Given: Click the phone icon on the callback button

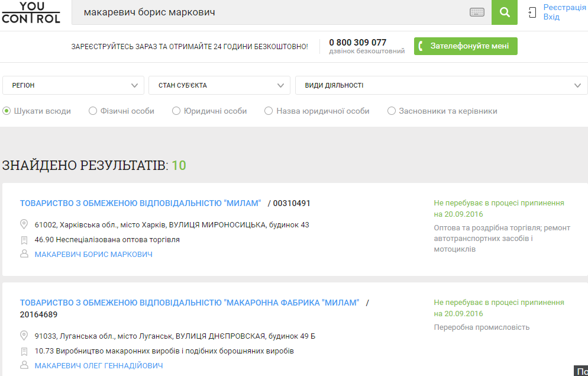Looking at the screenshot, I should pos(421,46).
